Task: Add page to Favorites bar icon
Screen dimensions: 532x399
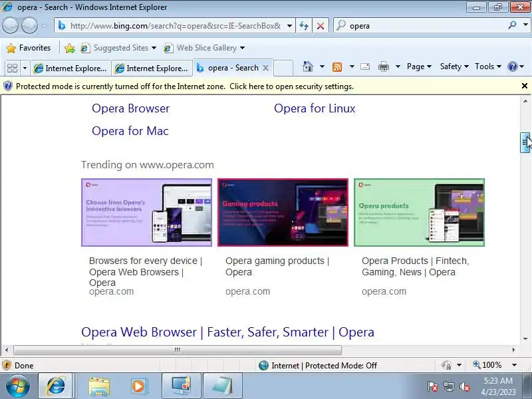Action: tap(70, 48)
